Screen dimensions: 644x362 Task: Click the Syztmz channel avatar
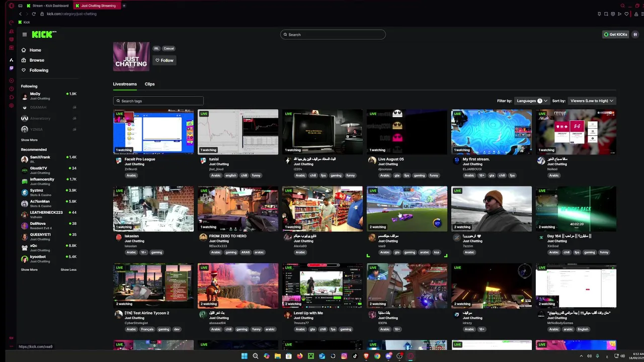[x=24, y=193]
